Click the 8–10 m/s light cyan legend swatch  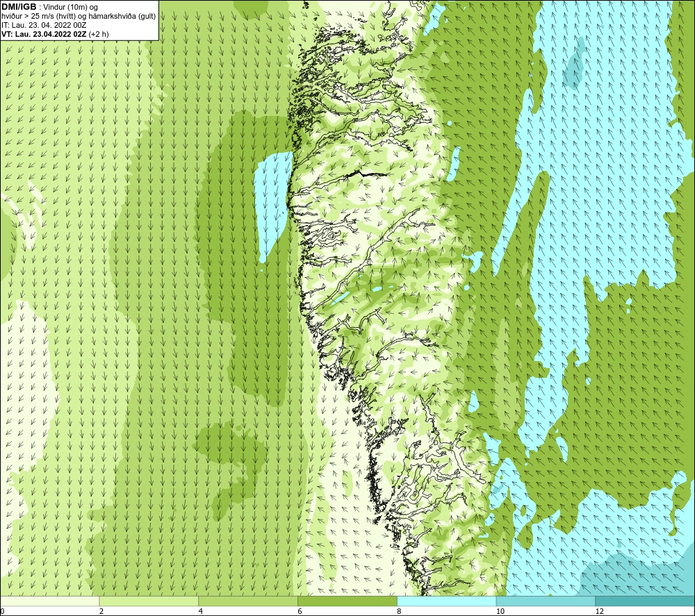(447, 601)
